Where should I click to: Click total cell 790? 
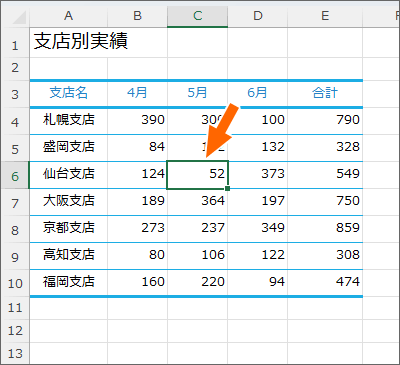pyautogui.click(x=325, y=120)
